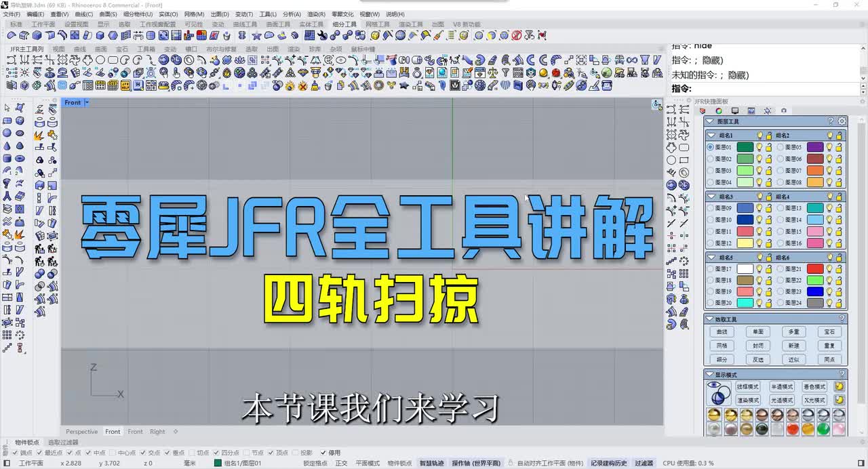Open the Front viewport dropdown arrow

click(x=86, y=102)
